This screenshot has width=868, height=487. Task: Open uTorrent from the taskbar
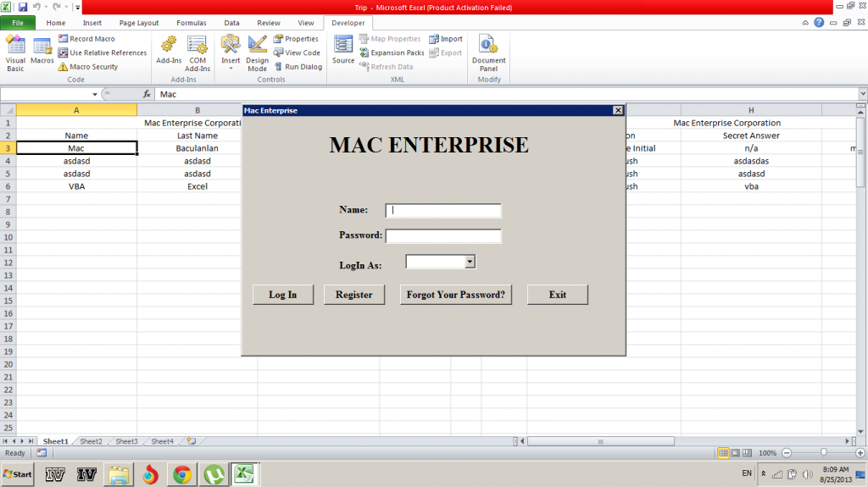point(214,474)
